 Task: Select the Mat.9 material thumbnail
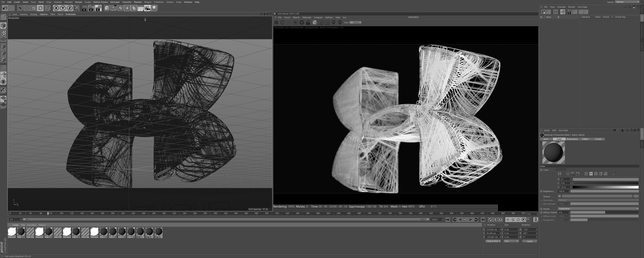pyautogui.click(x=158, y=233)
